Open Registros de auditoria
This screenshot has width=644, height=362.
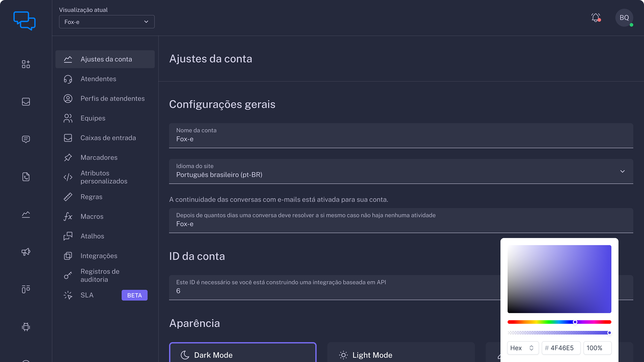100,275
